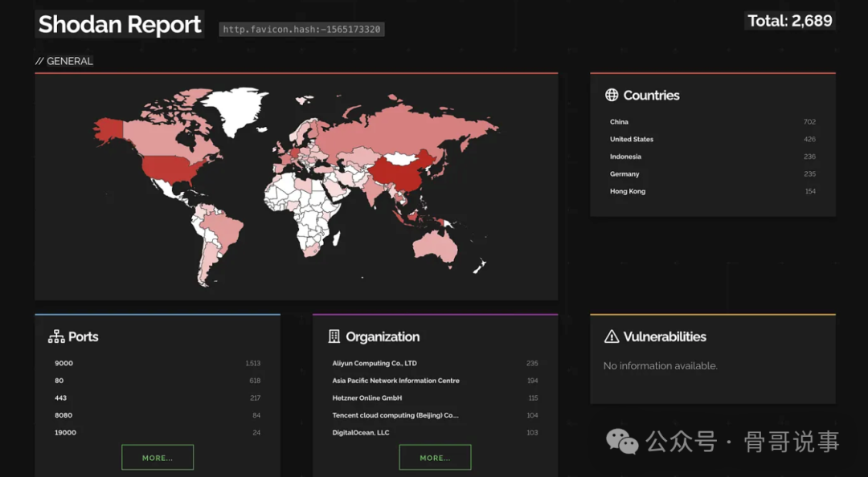Click the warning triangle on the Vulnerabilities panel
This screenshot has width=868, height=477.
click(611, 336)
